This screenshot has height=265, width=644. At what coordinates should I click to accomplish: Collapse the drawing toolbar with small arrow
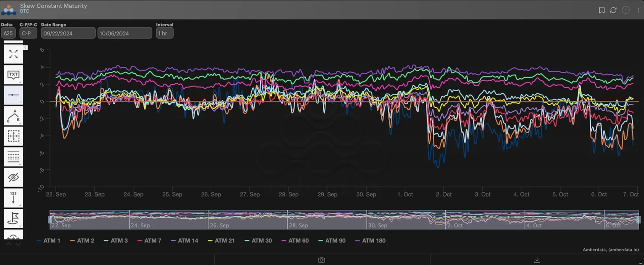tap(25, 48)
